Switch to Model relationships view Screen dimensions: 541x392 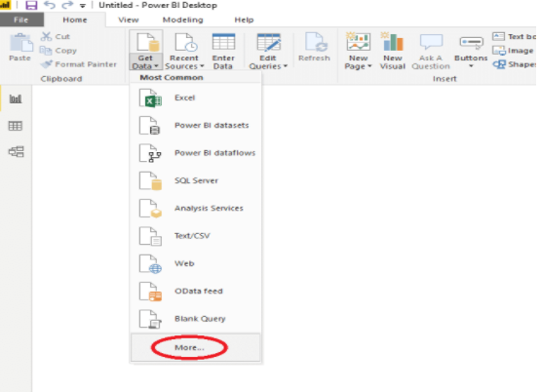17,151
